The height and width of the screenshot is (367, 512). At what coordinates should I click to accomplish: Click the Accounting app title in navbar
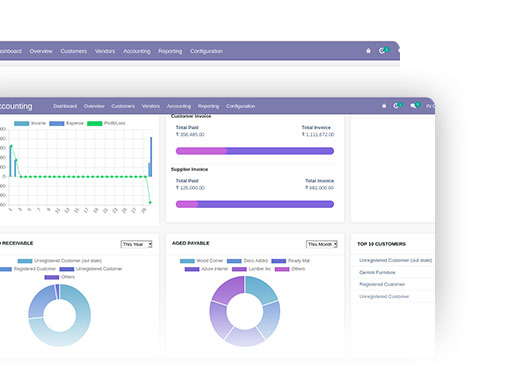(16, 106)
